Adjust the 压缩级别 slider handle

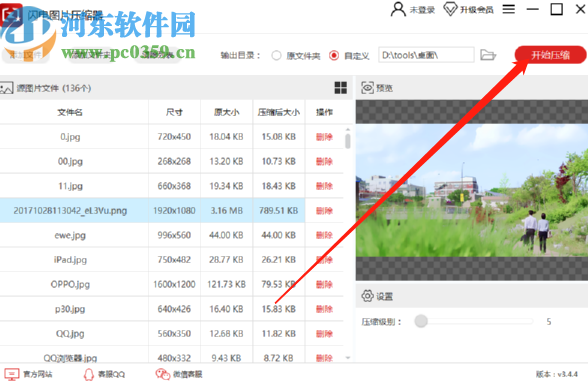click(421, 321)
